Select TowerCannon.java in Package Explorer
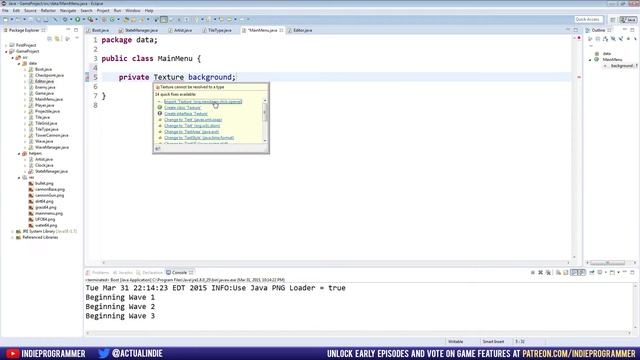Screen dimensions: 640x360 pyautogui.click(x=51, y=136)
